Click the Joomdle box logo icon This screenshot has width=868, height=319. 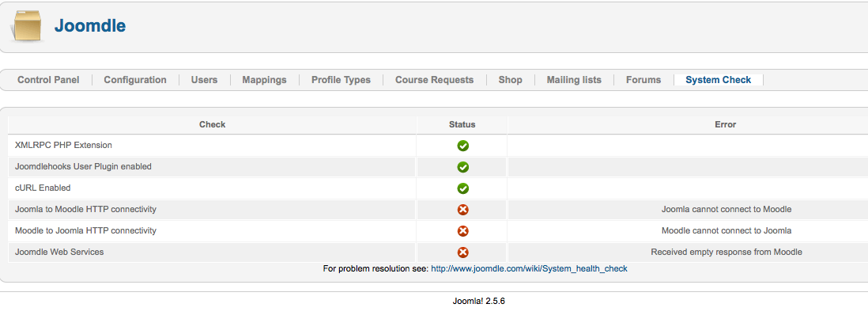[x=27, y=26]
